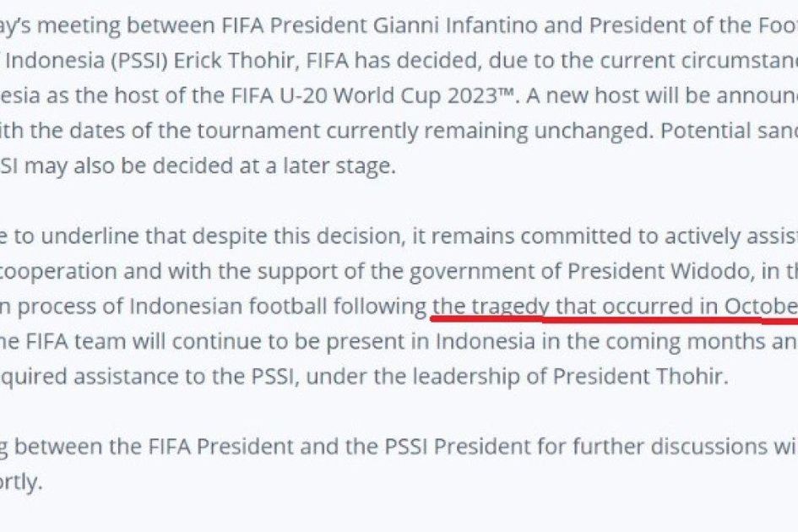Click the phrase 'Potential' before sanctions
798x532 pixels.
(706, 130)
